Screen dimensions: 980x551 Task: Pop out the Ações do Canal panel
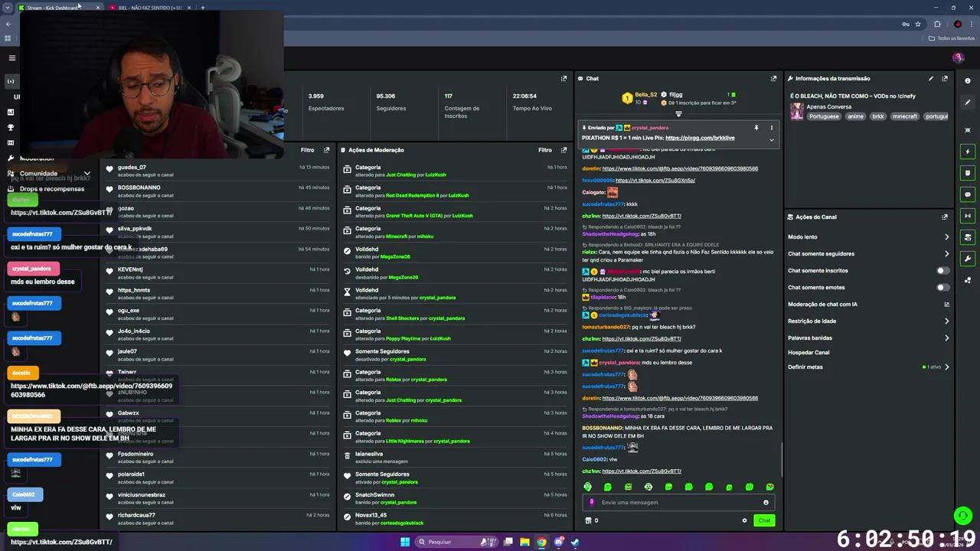(x=945, y=217)
